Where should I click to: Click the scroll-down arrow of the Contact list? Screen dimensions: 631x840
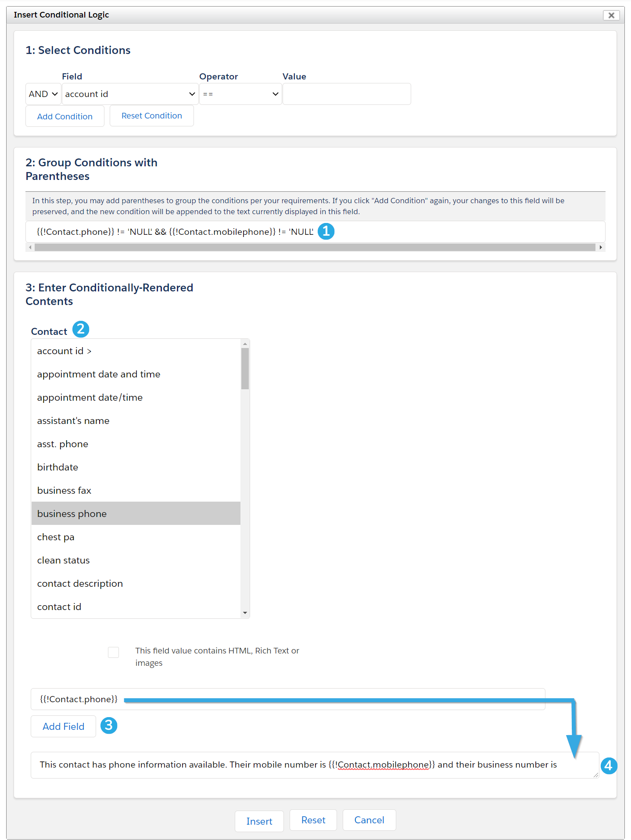(x=245, y=613)
